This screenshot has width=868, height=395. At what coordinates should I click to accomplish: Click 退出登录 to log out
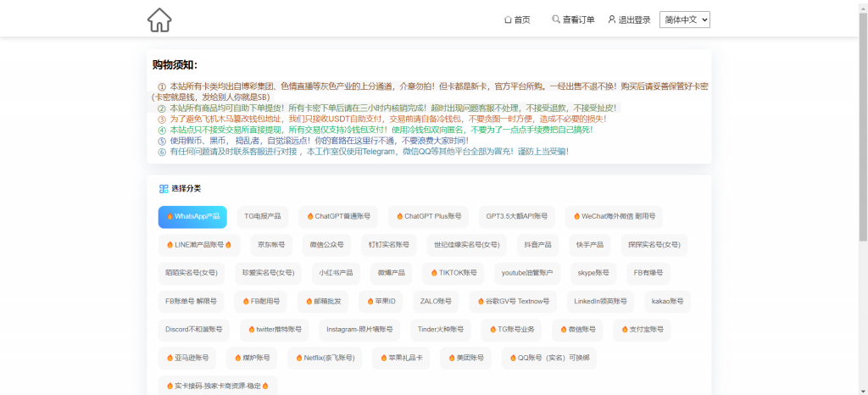click(630, 19)
